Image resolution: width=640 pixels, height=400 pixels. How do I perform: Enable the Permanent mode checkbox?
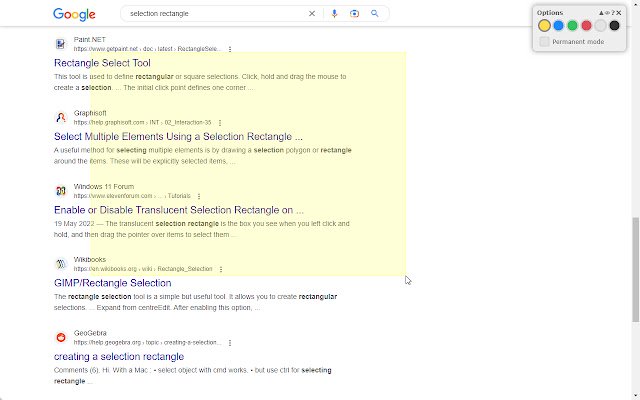(544, 41)
